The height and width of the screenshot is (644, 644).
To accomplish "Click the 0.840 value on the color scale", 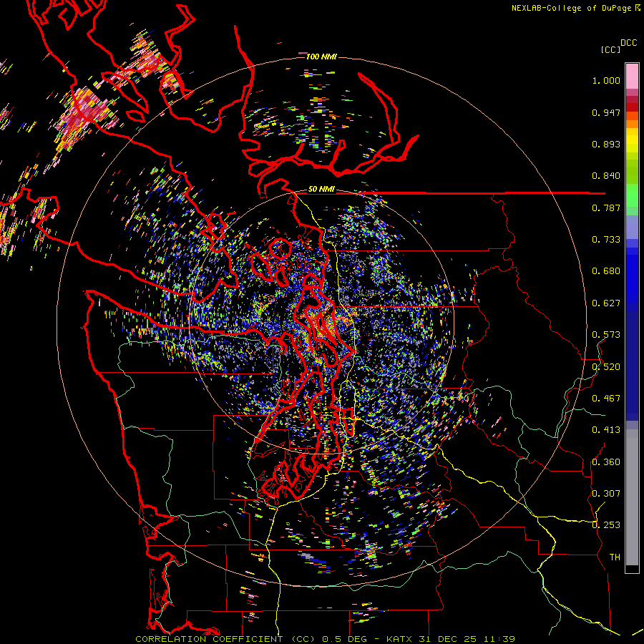I will point(606,176).
